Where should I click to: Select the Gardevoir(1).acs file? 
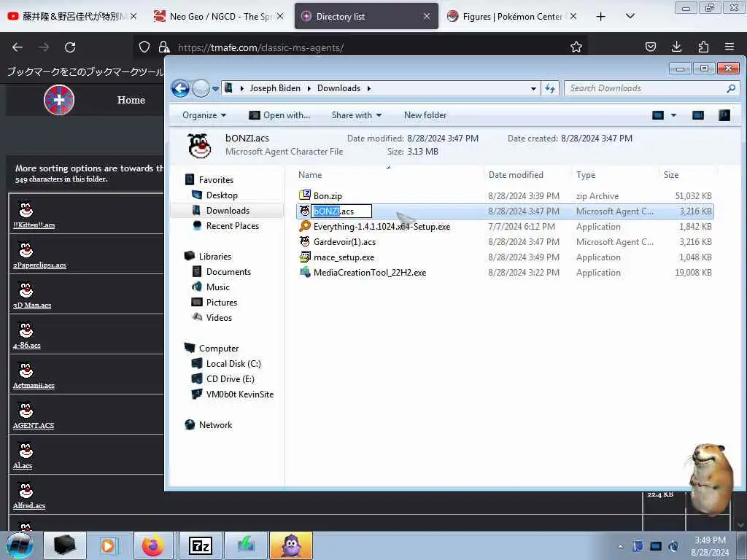pyautogui.click(x=344, y=242)
